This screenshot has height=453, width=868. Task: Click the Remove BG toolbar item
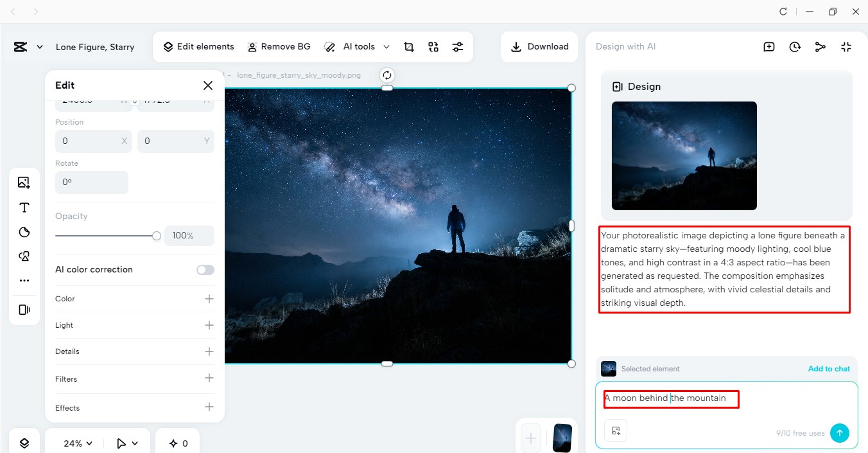pos(279,46)
